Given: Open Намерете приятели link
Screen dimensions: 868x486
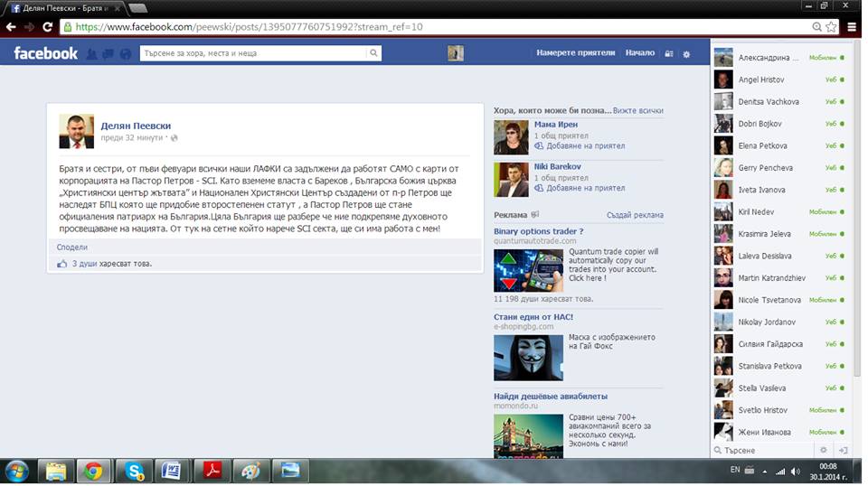Looking at the screenshot, I should (575, 53).
